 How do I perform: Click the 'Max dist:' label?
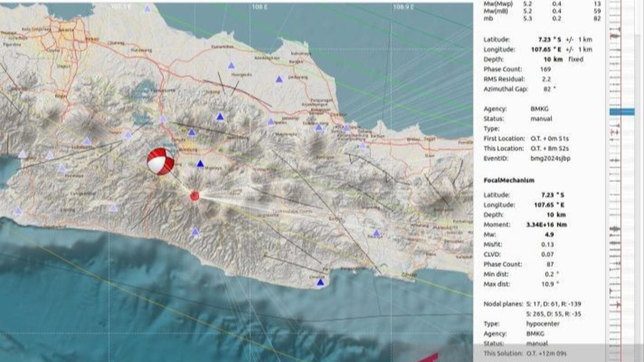pyautogui.click(x=498, y=284)
